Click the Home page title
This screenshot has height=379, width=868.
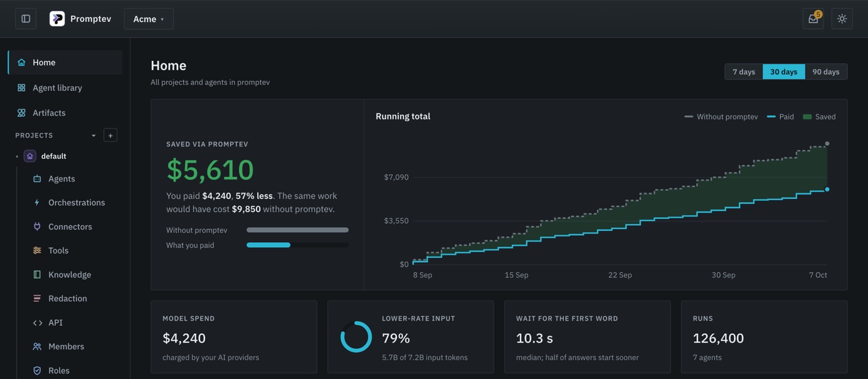point(169,65)
